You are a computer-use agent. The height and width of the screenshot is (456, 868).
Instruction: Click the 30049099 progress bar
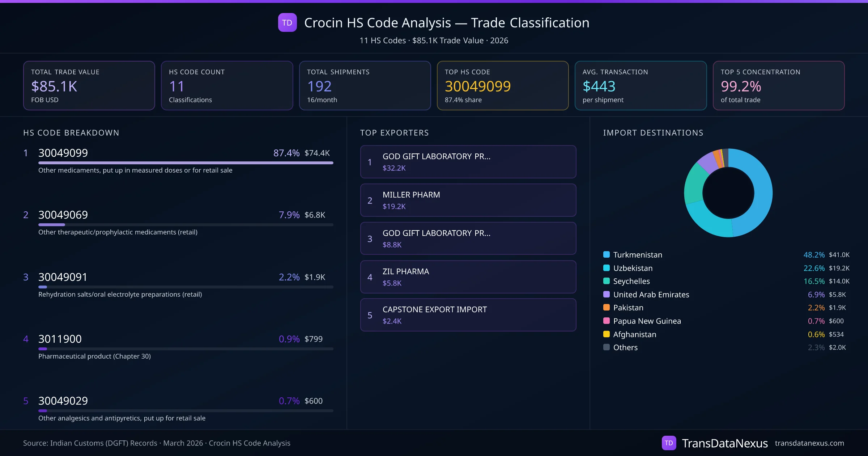tap(186, 163)
